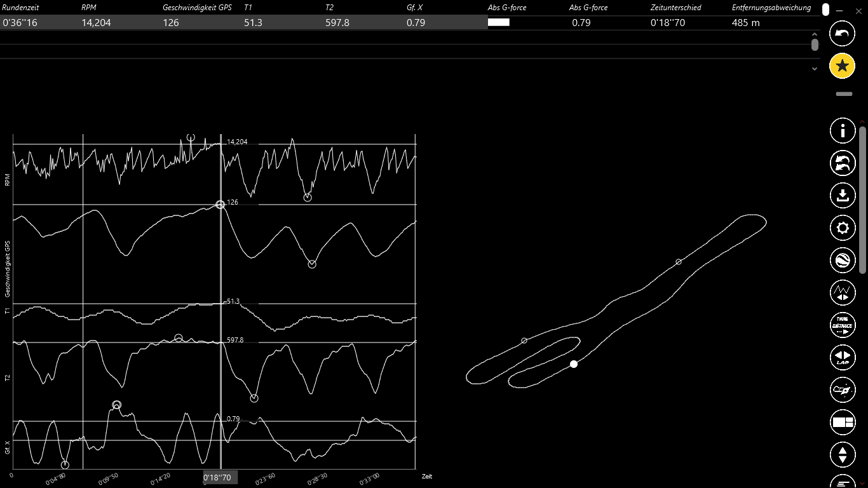Expand the data table with down chevron

(x=815, y=69)
